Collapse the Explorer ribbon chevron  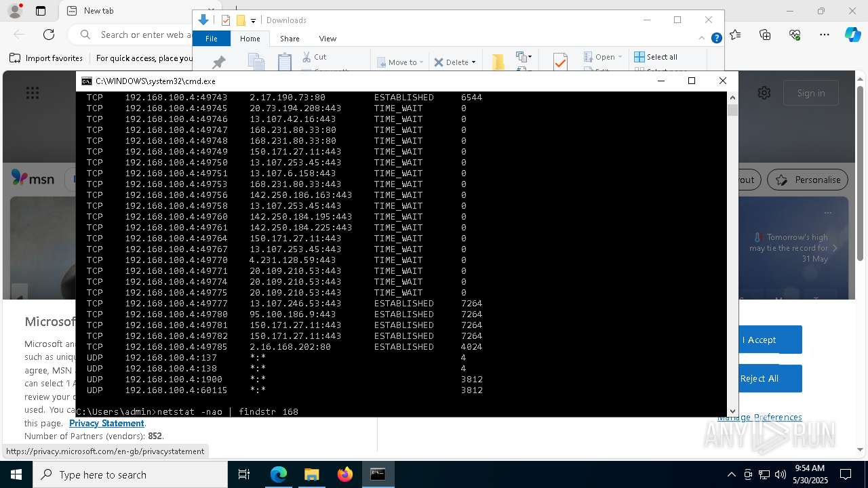702,39
